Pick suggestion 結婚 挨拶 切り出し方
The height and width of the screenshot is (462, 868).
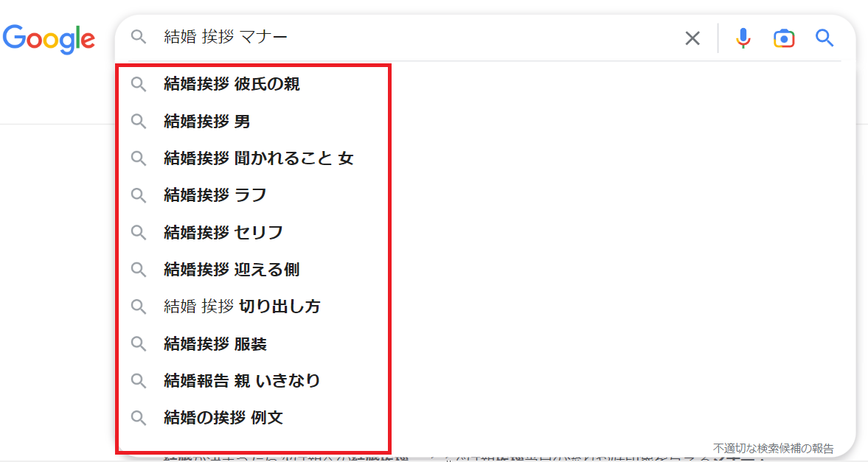point(242,307)
